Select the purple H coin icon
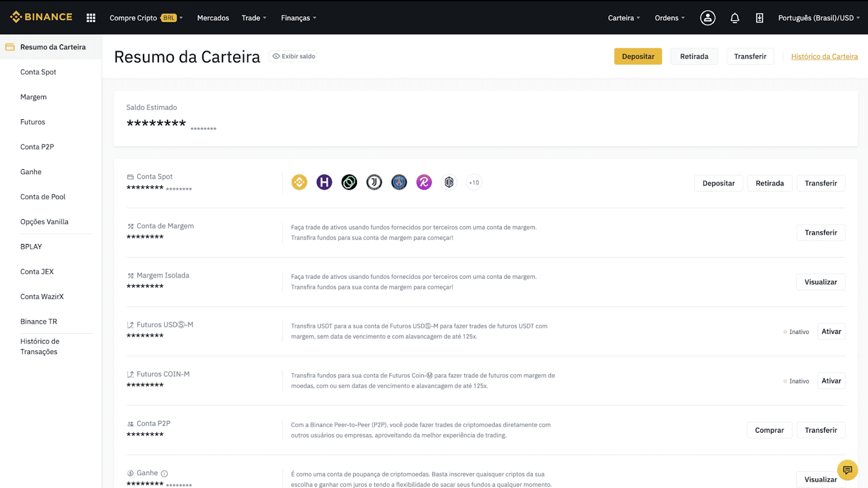The image size is (868, 488). point(324,182)
